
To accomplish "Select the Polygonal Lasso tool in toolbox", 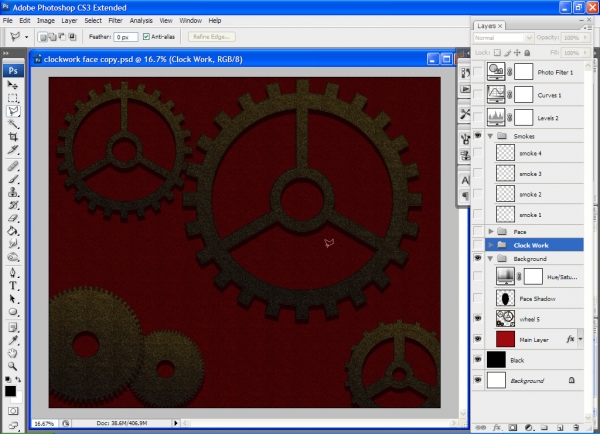I will pyautogui.click(x=13, y=111).
